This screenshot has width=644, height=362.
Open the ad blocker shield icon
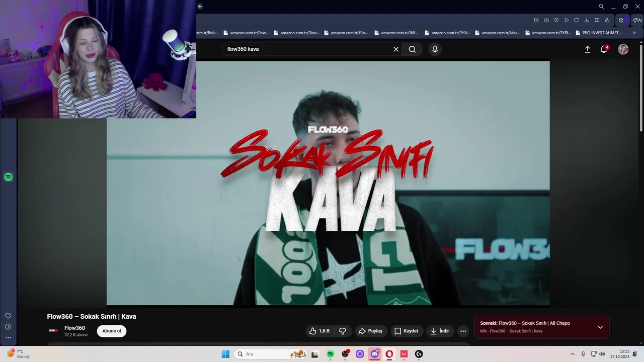556,20
